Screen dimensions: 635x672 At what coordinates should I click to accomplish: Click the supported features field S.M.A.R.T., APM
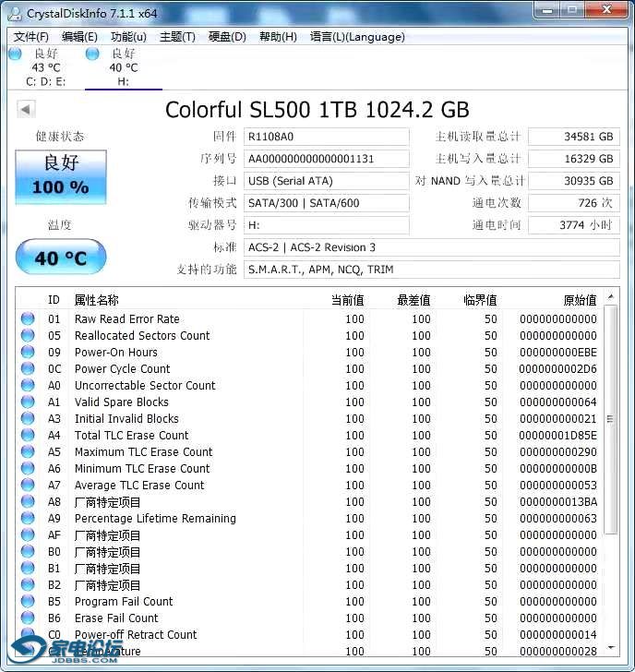[431, 270]
